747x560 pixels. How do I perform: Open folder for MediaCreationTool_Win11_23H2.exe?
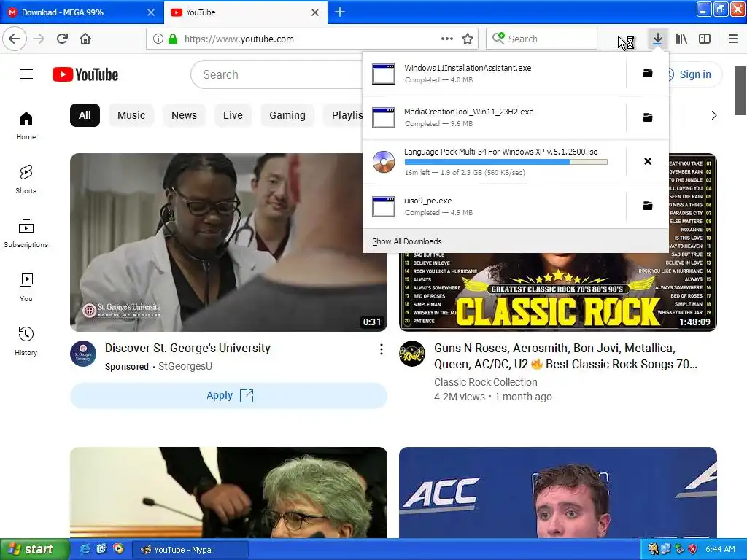point(648,117)
